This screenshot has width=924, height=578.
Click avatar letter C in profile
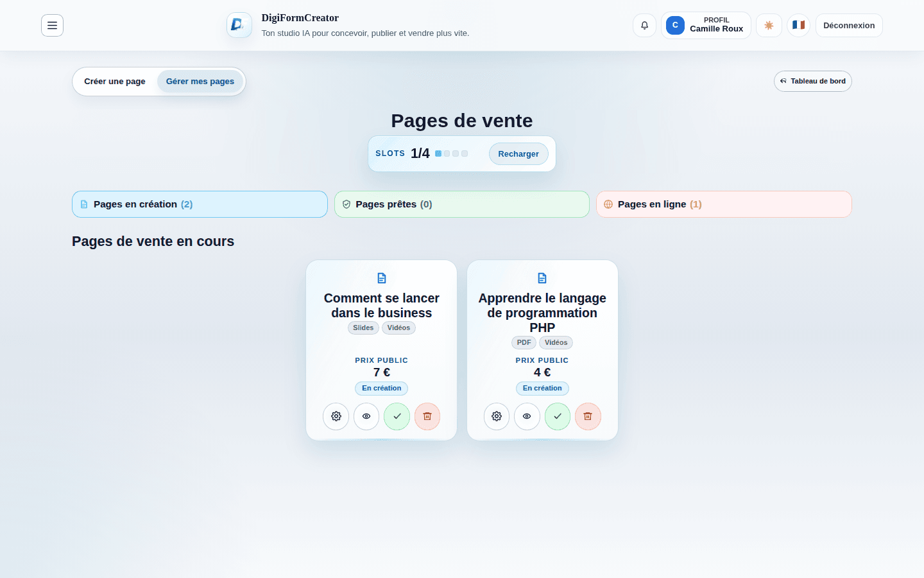pos(675,26)
